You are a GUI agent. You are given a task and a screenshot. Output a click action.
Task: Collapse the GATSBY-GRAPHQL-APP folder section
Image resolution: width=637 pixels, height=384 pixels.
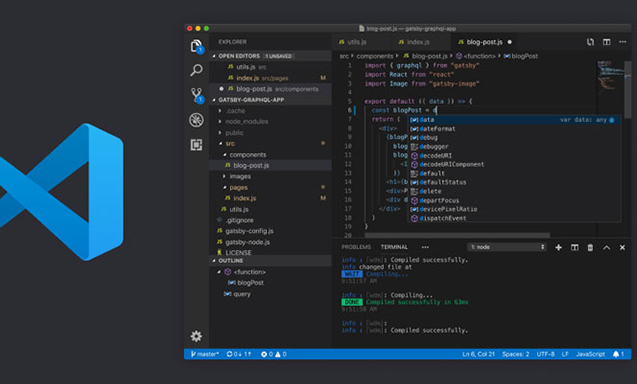tap(271, 100)
